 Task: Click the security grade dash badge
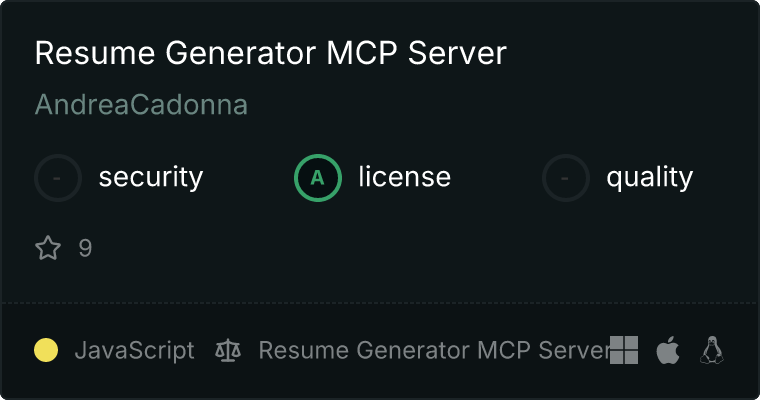58,178
